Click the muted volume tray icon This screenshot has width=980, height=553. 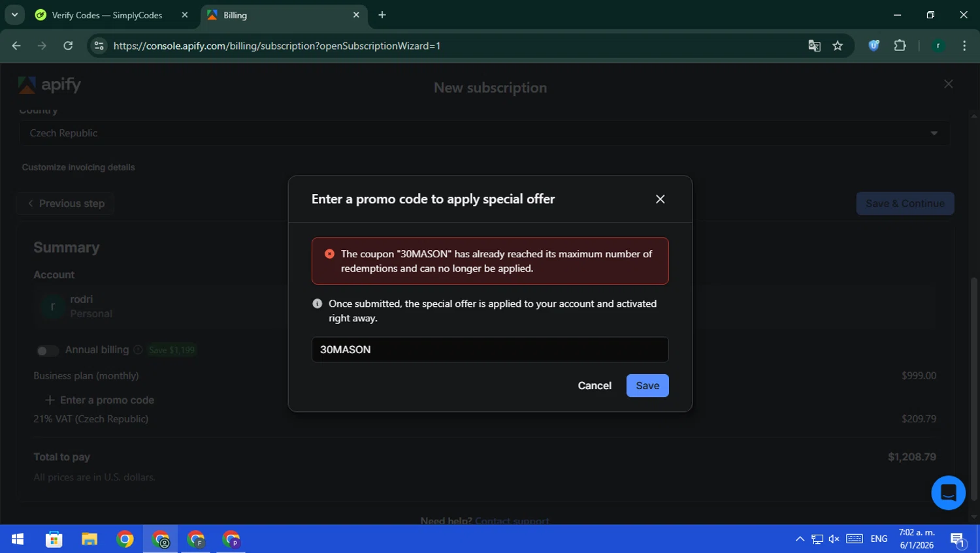pyautogui.click(x=834, y=539)
